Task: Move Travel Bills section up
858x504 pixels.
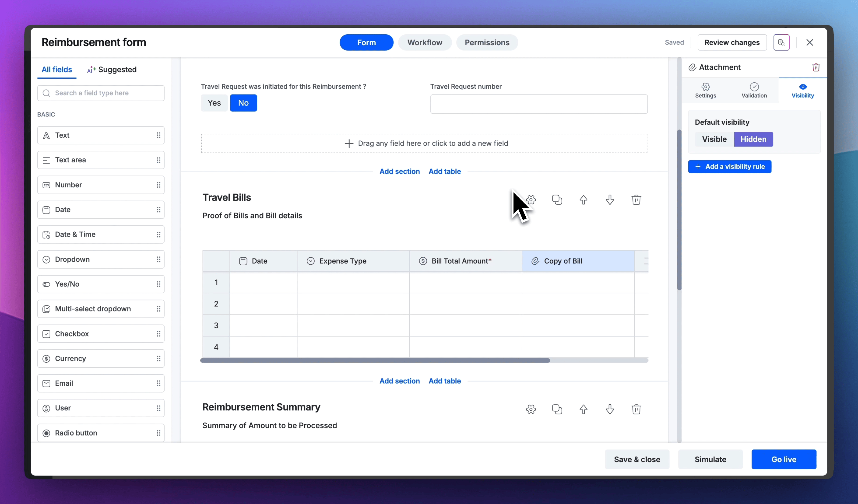Action: 583,200
